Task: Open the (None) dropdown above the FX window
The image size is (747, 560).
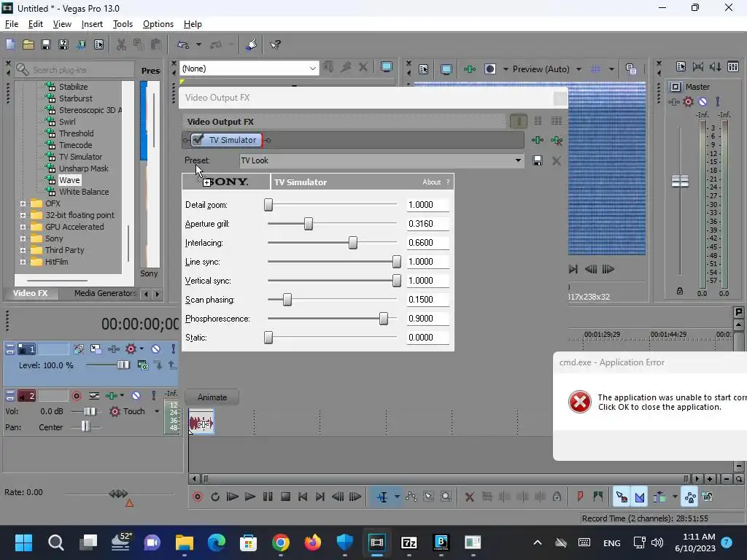Action: click(312, 69)
